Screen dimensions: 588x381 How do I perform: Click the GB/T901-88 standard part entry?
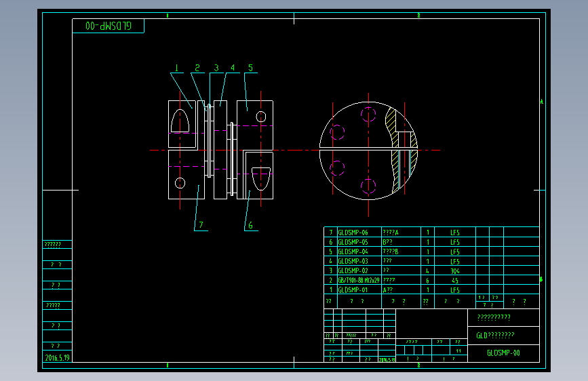(x=359, y=280)
